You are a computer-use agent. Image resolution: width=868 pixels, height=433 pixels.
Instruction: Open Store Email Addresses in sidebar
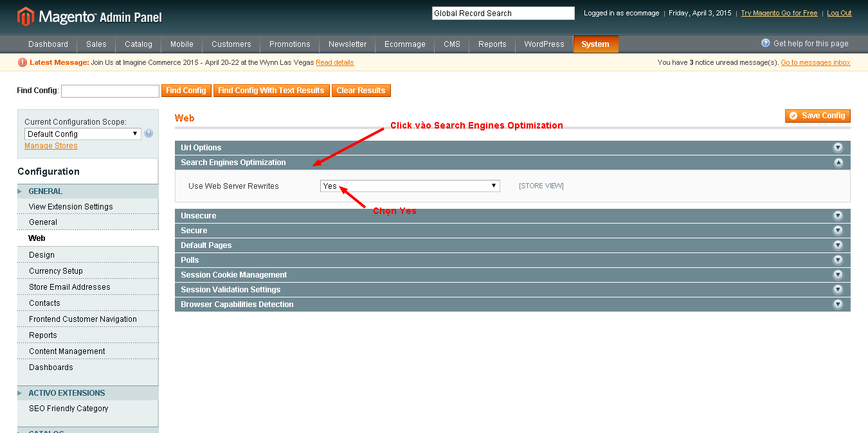pyautogui.click(x=87, y=287)
